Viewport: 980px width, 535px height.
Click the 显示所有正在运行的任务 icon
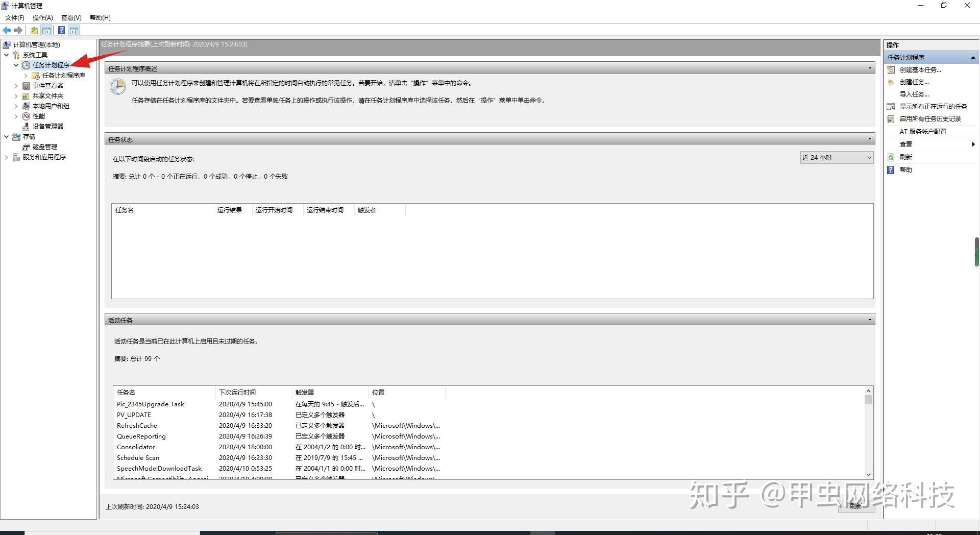tap(891, 107)
